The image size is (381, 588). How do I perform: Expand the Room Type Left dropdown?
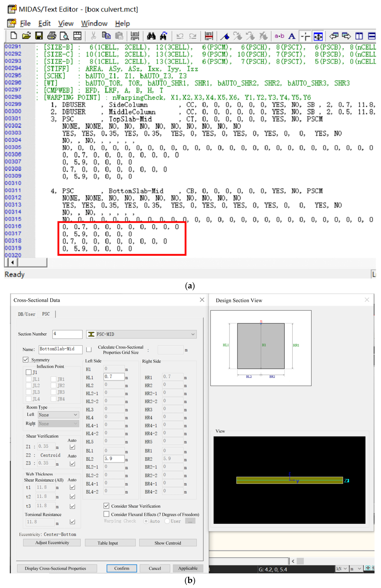click(58, 415)
